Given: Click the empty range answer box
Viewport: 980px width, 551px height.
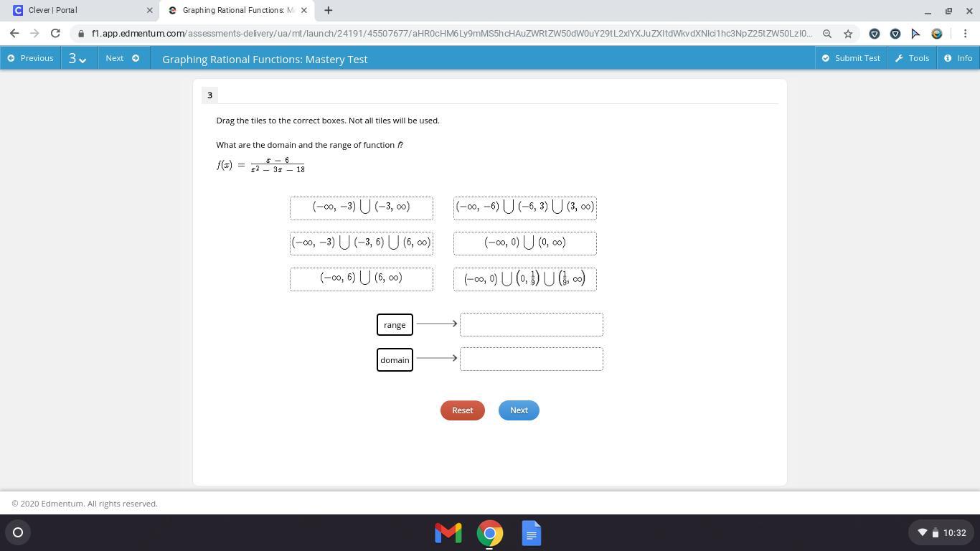Looking at the screenshot, I should [532, 324].
